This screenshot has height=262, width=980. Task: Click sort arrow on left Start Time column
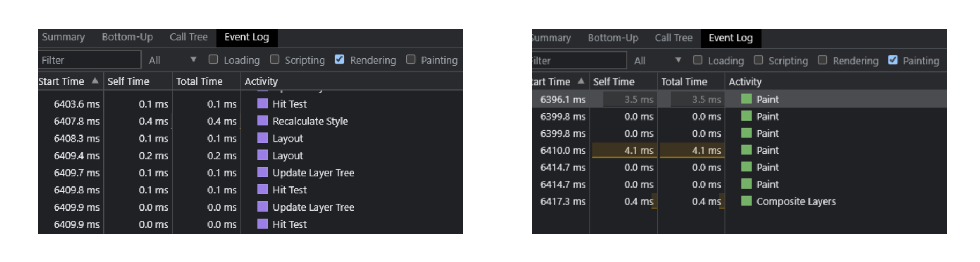pos(95,80)
